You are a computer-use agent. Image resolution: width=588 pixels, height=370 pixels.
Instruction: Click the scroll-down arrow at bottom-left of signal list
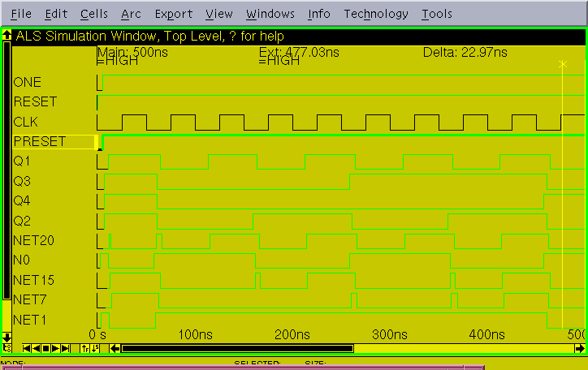(7, 337)
